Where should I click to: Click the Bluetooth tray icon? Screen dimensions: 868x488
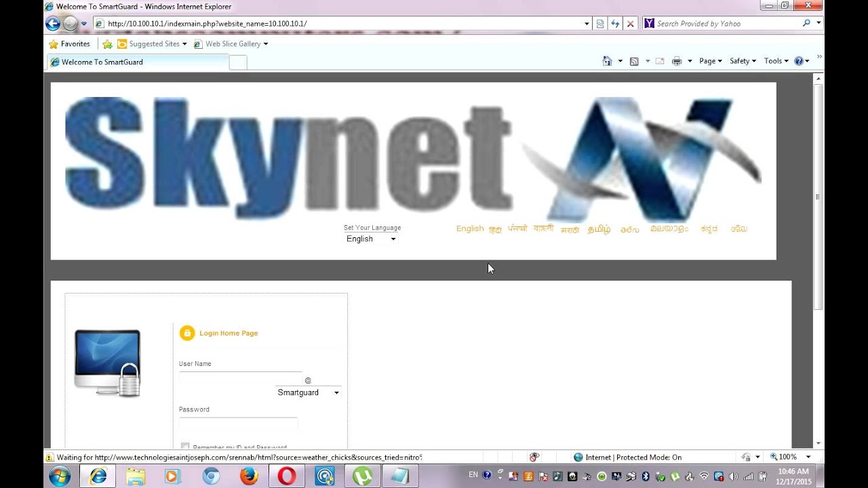click(x=646, y=476)
